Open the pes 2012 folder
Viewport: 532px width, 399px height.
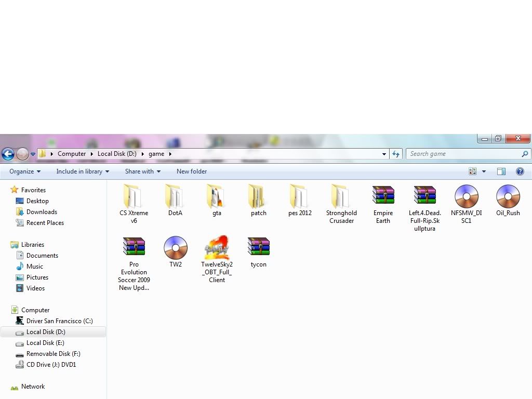click(300, 200)
